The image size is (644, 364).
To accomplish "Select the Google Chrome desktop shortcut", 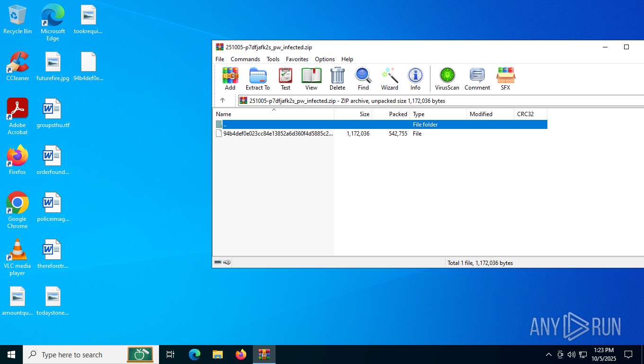I will click(x=18, y=210).
